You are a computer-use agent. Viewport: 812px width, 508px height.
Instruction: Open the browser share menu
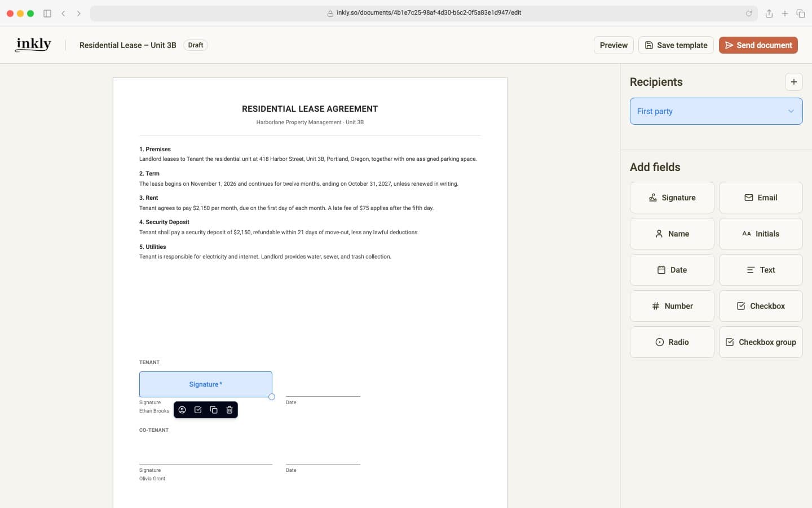coord(769,14)
